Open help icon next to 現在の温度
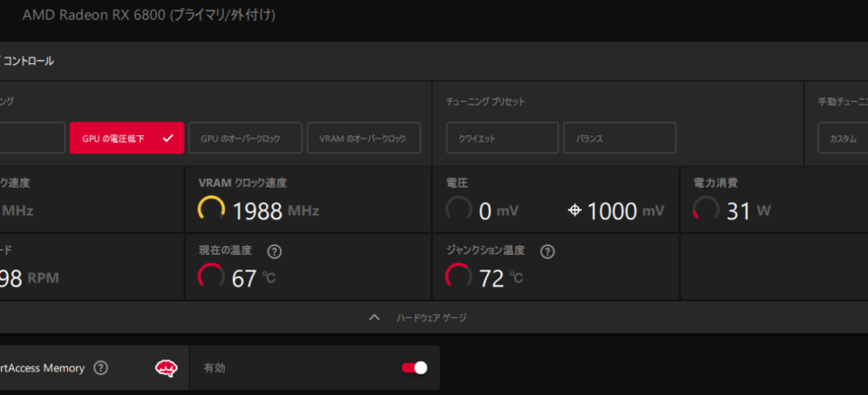This screenshot has height=395, width=868. coord(274,252)
